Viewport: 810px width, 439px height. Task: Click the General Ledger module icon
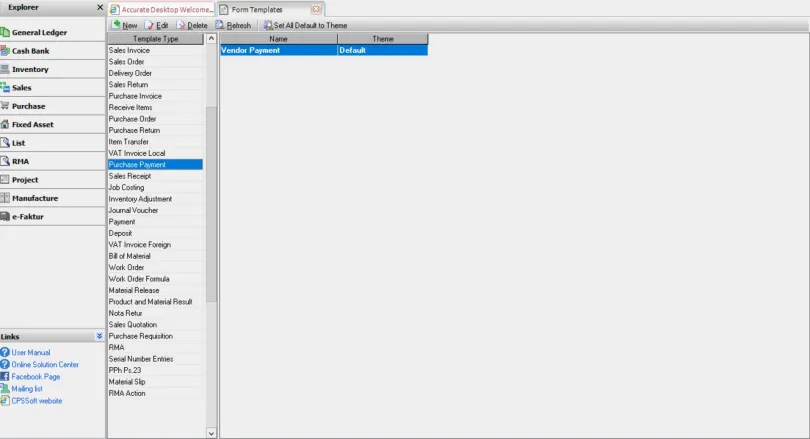[x=5, y=32]
